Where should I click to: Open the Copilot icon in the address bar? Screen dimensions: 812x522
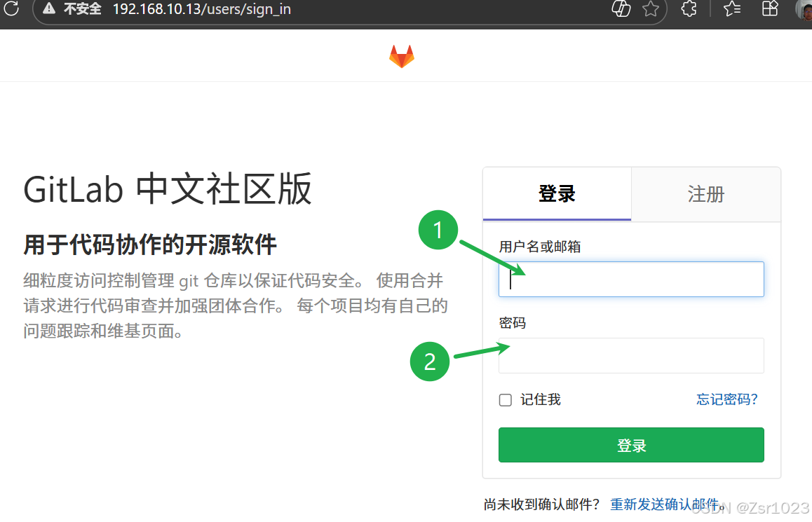tap(621, 9)
